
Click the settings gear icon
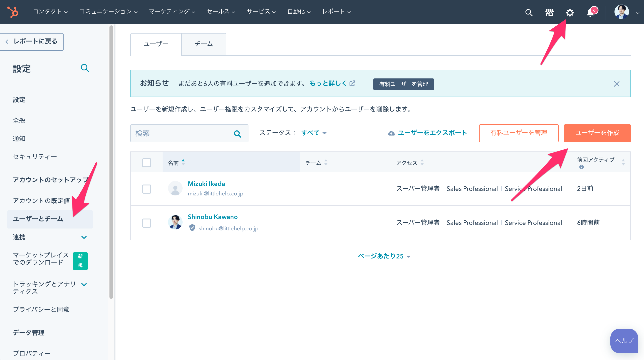[570, 12]
